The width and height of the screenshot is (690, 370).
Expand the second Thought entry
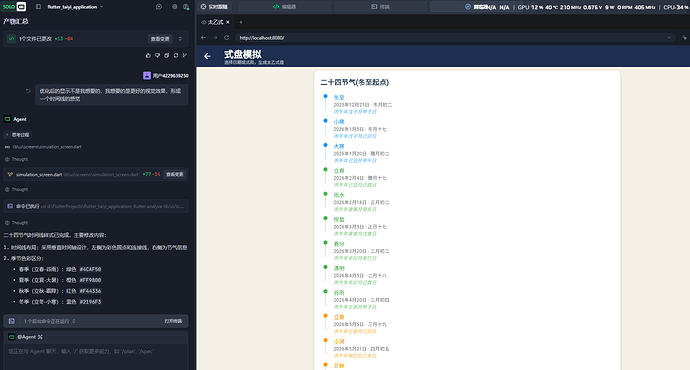16,189
